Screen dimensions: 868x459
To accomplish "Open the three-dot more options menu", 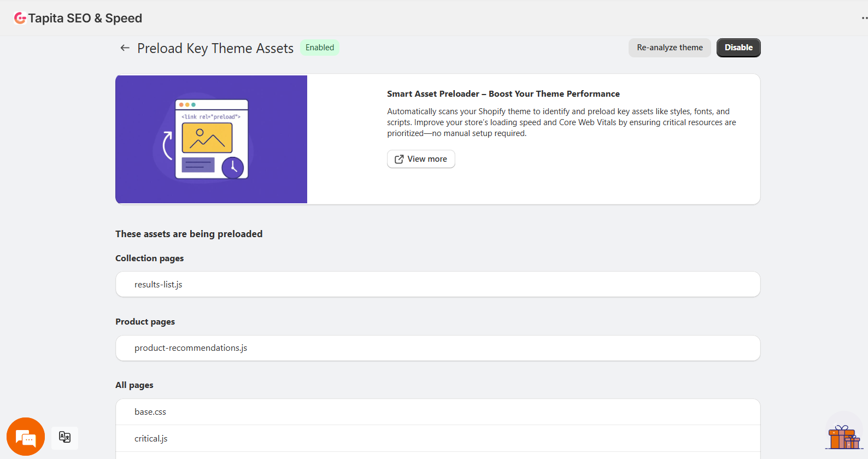I will tap(864, 18).
